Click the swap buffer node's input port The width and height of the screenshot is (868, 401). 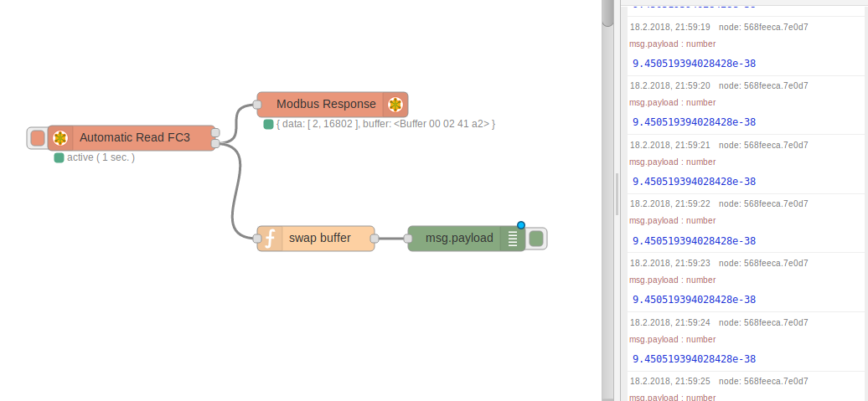tap(257, 239)
